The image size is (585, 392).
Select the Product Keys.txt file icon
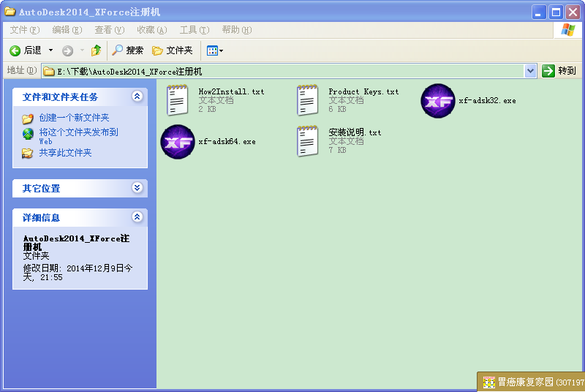click(308, 101)
